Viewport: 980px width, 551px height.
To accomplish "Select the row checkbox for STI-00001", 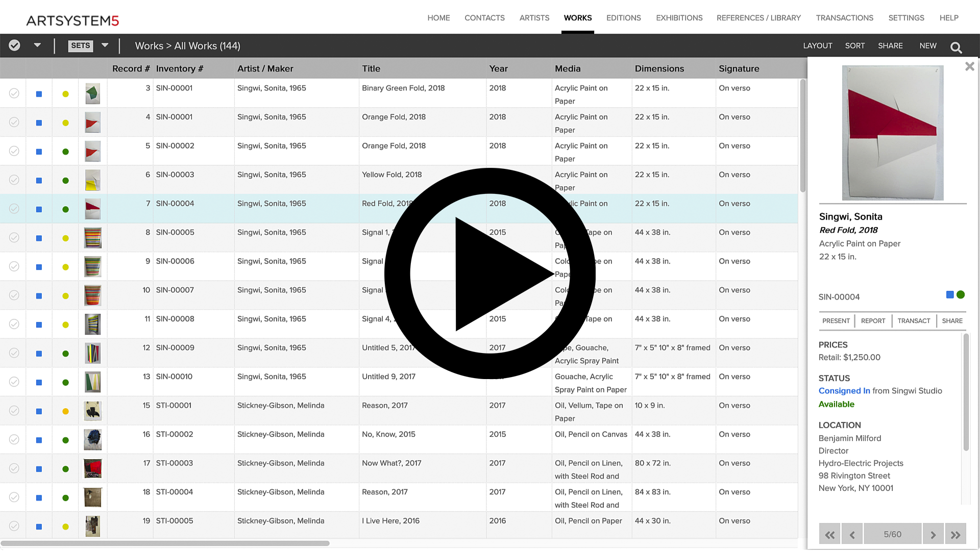I will [14, 411].
